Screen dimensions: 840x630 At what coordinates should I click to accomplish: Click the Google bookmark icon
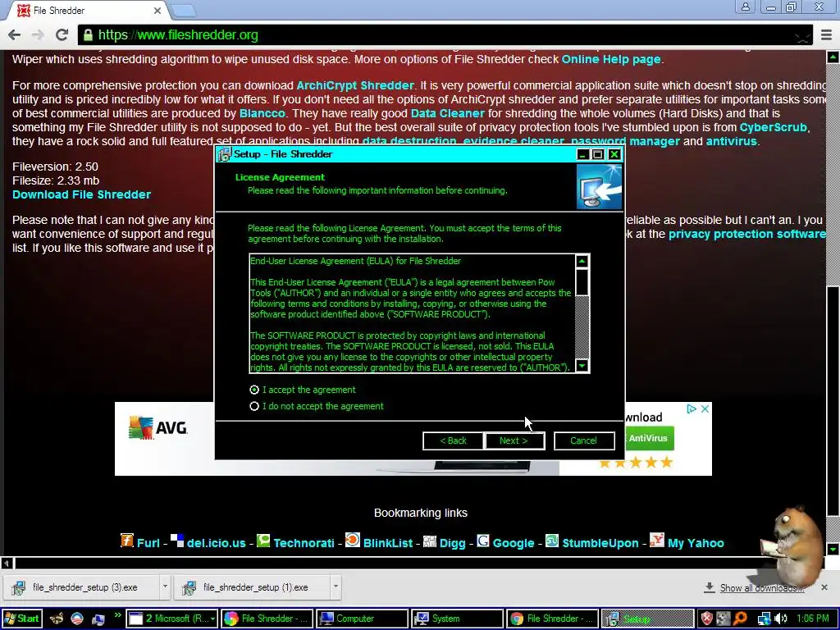click(483, 541)
